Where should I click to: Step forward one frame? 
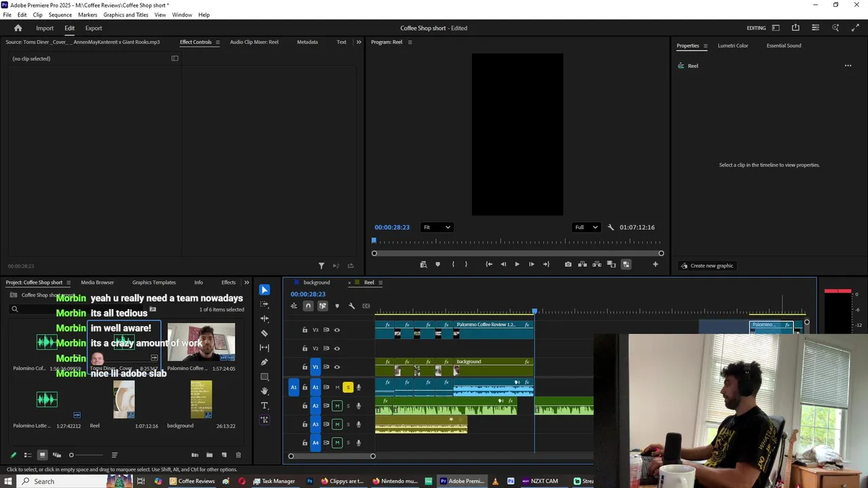(x=531, y=264)
